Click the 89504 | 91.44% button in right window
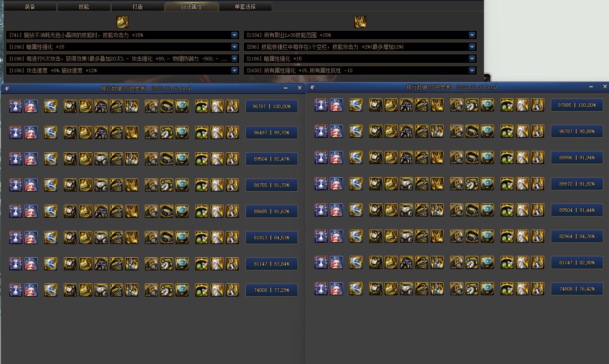The height and width of the screenshot is (364, 609). 577,210
